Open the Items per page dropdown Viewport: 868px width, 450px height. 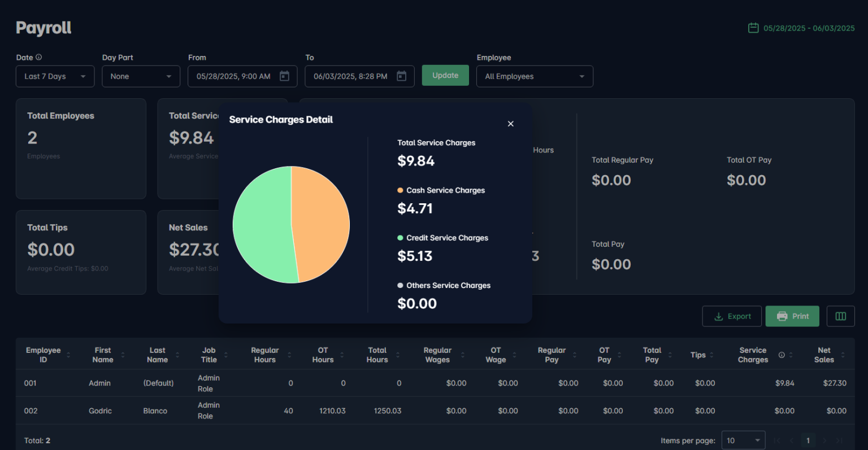coord(744,440)
